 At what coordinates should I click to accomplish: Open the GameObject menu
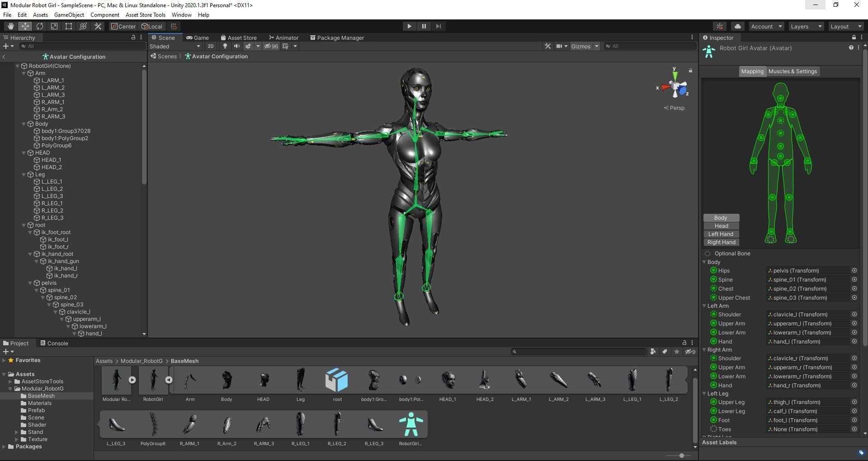pyautogui.click(x=69, y=14)
